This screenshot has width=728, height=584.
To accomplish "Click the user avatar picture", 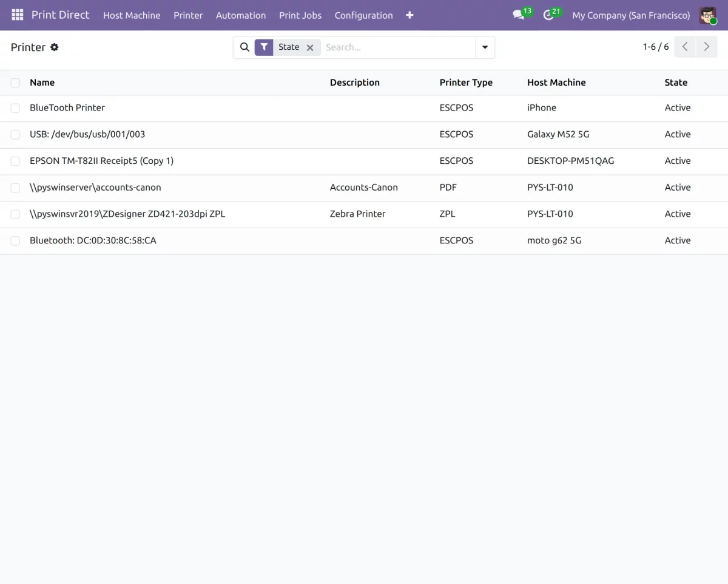I will (x=707, y=15).
